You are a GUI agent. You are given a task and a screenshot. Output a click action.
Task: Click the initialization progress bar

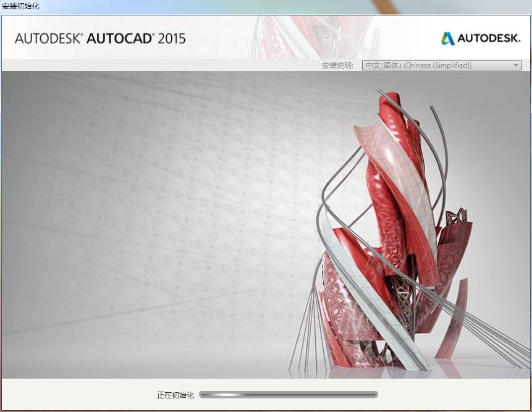(290, 393)
